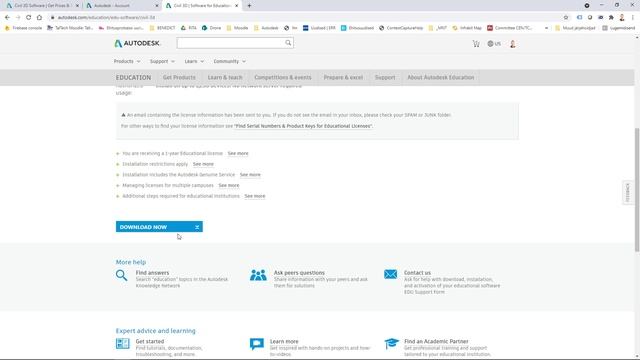This screenshot has width=640, height=360.
Task: Open a new browser tab
Action: click(249, 6)
